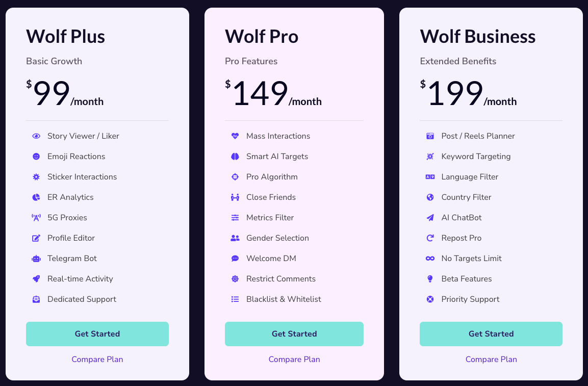Image resolution: width=588 pixels, height=386 pixels.
Task: Click the Welcome DM chat bubble icon
Action: pyautogui.click(x=235, y=259)
